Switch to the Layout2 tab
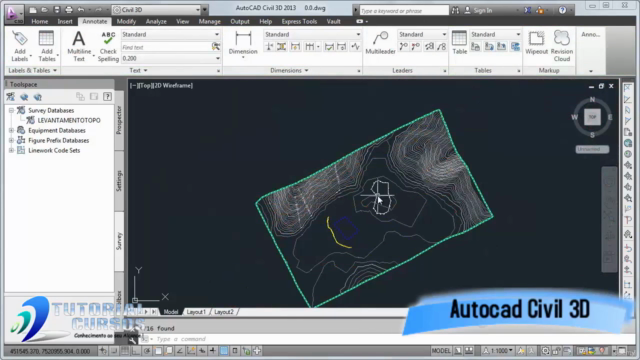640x360 pixels. pos(224,312)
